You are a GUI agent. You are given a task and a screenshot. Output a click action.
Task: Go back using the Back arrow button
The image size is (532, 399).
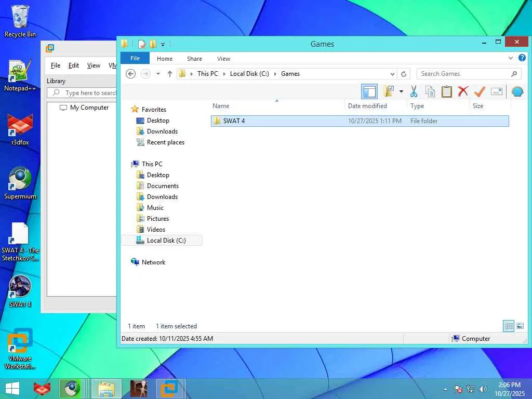click(130, 74)
